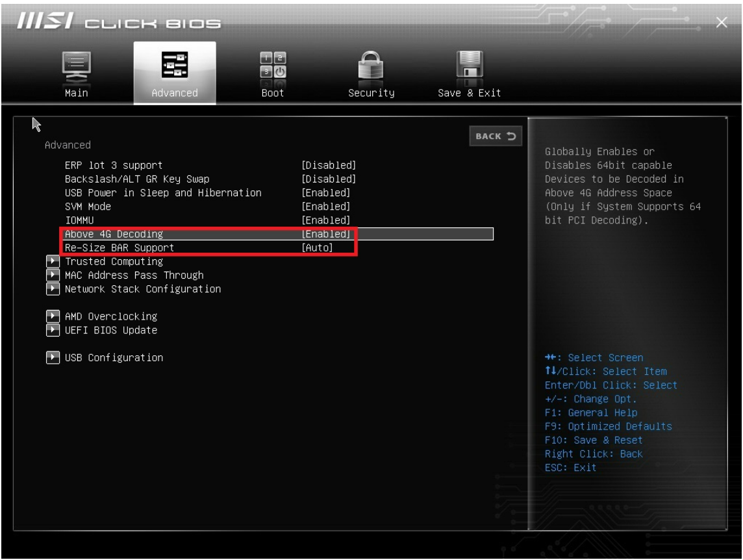743x560 pixels.
Task: Click the F10: Save & Reset hint
Action: tap(593, 440)
